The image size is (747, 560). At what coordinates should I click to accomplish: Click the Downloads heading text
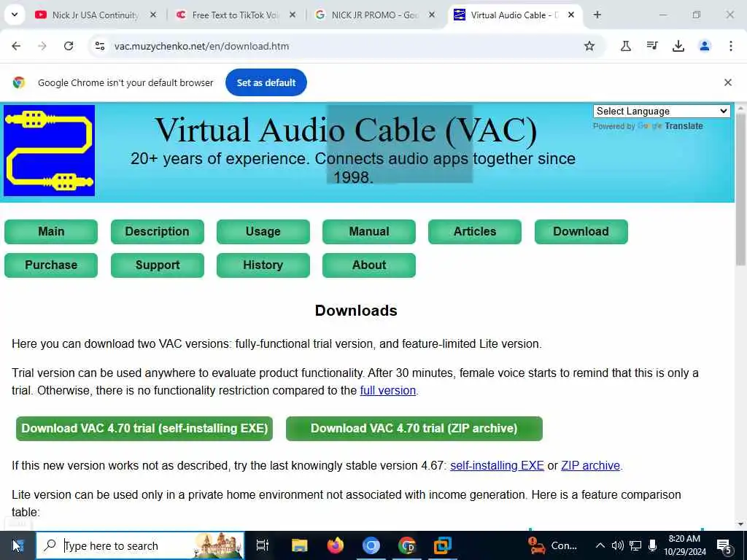coord(356,311)
